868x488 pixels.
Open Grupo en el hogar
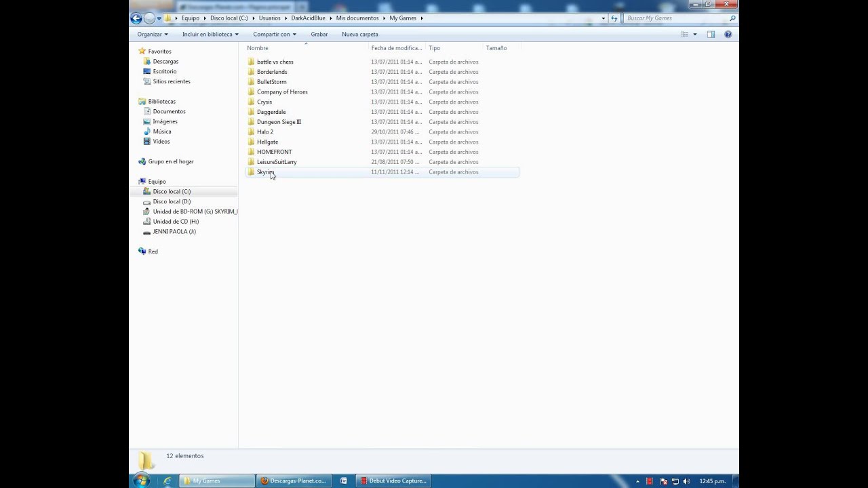tap(171, 161)
